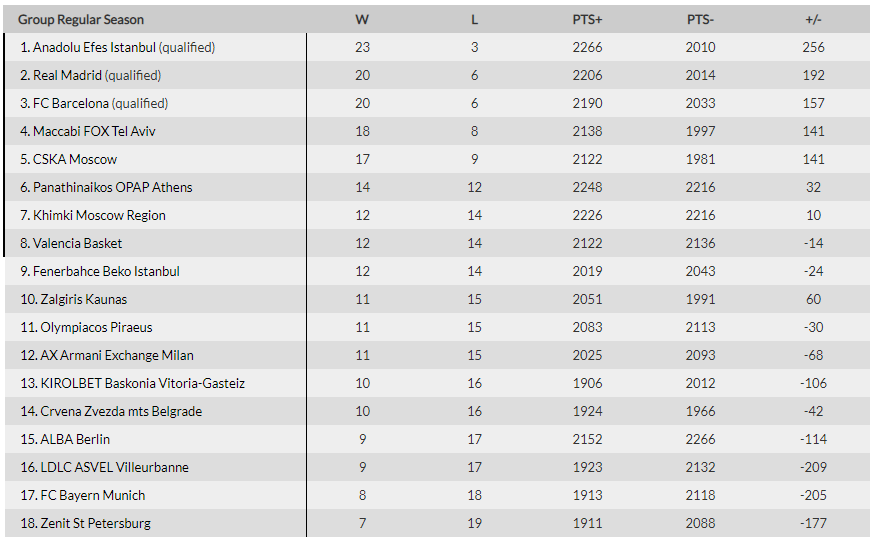Select the Zalgiris Kaunas team name
The height and width of the screenshot is (541, 872).
click(84, 299)
